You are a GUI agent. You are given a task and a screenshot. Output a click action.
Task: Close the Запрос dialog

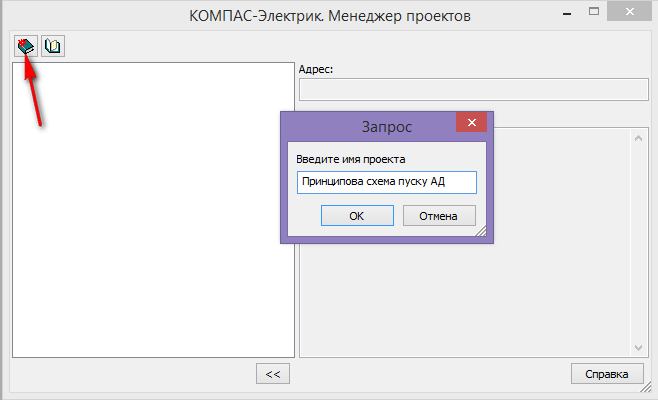[x=472, y=122]
